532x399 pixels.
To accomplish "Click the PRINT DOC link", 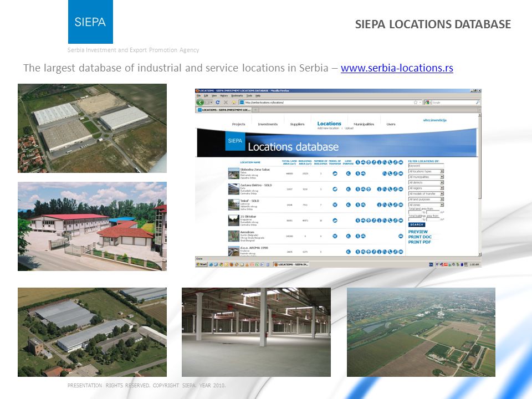I will pos(420,237).
